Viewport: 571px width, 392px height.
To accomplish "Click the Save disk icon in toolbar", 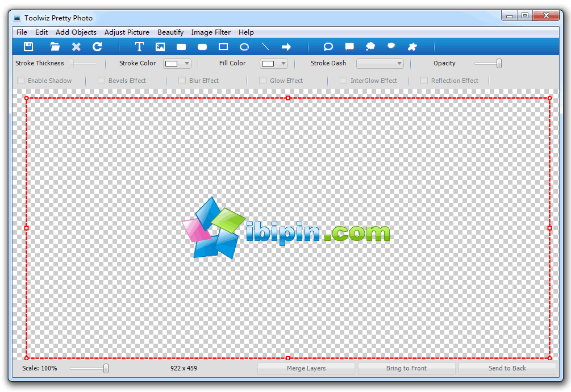I will click(28, 47).
